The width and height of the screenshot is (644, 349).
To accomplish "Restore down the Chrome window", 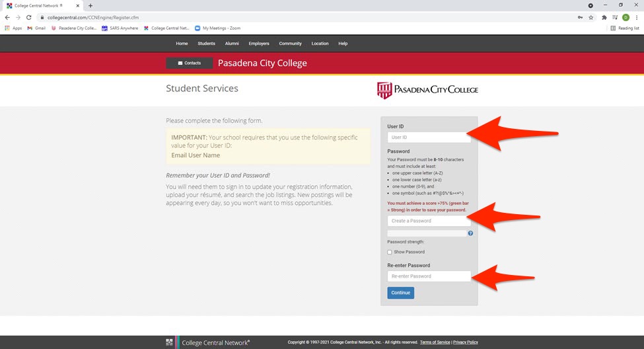I will (x=621, y=5).
